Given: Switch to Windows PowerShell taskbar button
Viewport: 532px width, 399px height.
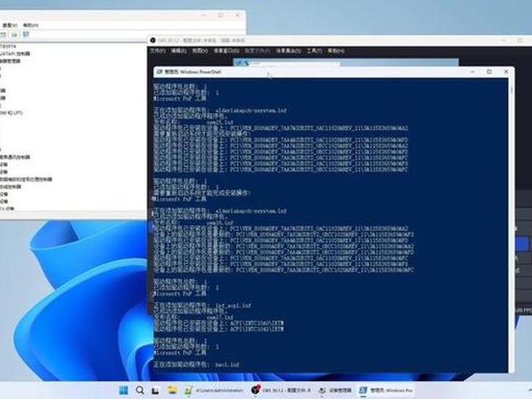Looking at the screenshot, I should tap(386, 390).
